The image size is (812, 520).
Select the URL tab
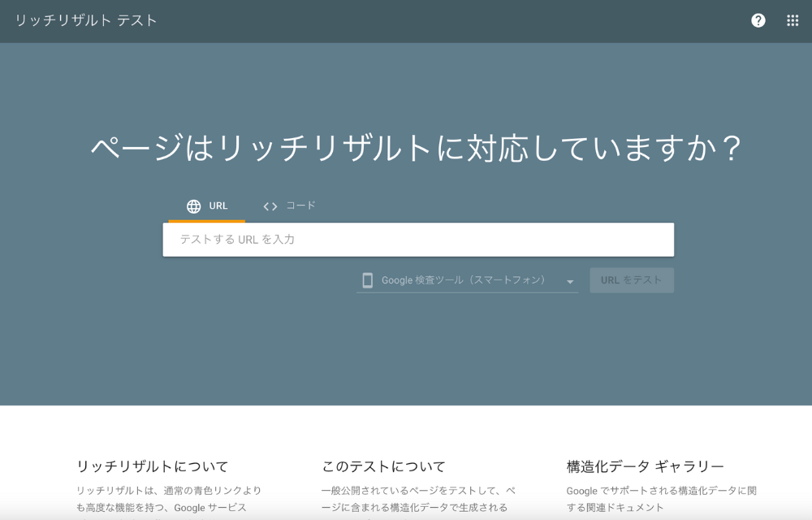coord(207,206)
